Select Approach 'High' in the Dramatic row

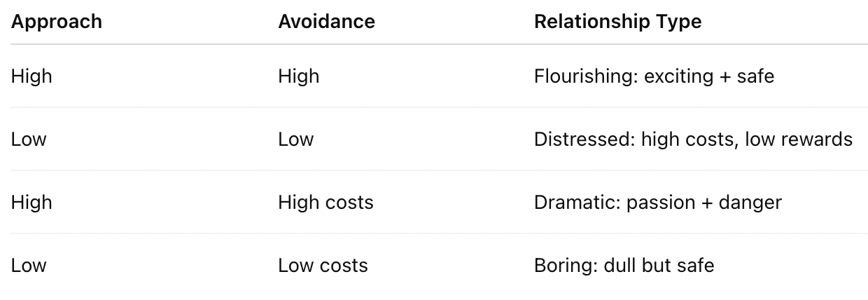pos(31,203)
